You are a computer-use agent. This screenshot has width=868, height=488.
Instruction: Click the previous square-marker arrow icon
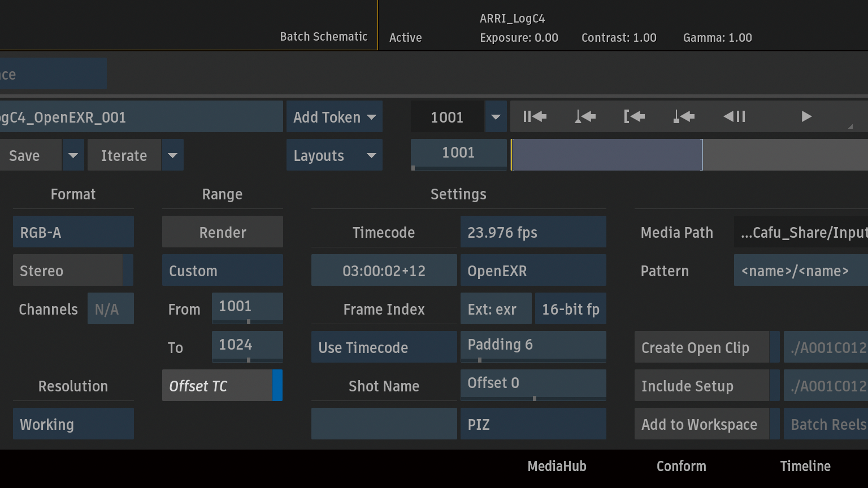pyautogui.click(x=684, y=117)
